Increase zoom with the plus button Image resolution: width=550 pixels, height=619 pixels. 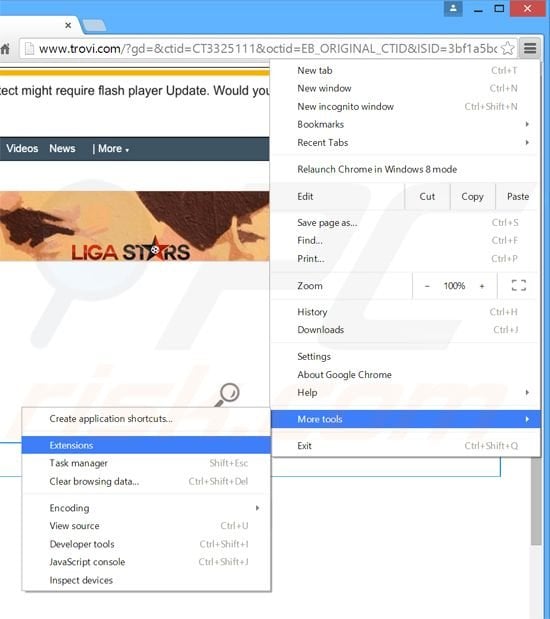coord(482,286)
